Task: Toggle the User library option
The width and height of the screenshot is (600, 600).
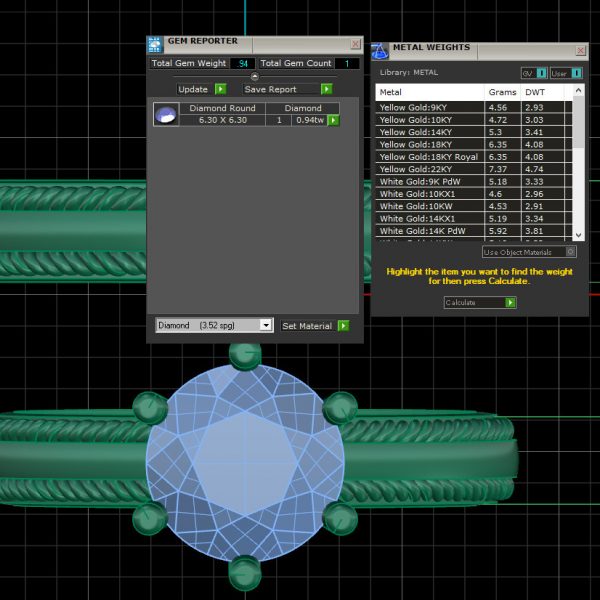Action: (x=566, y=73)
